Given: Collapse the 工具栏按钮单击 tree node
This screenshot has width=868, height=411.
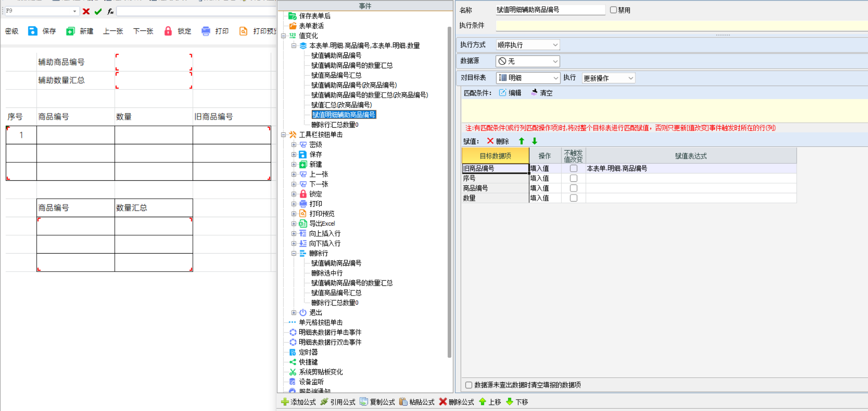Looking at the screenshot, I should 283,135.
